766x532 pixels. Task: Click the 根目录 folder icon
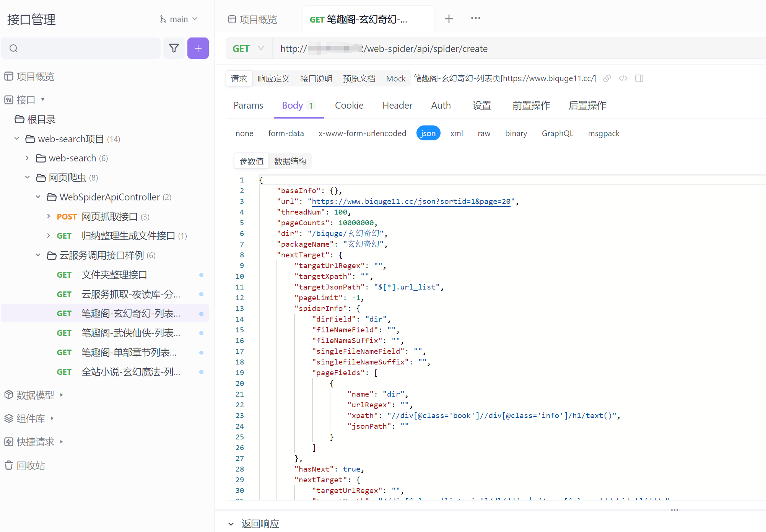[x=20, y=119]
